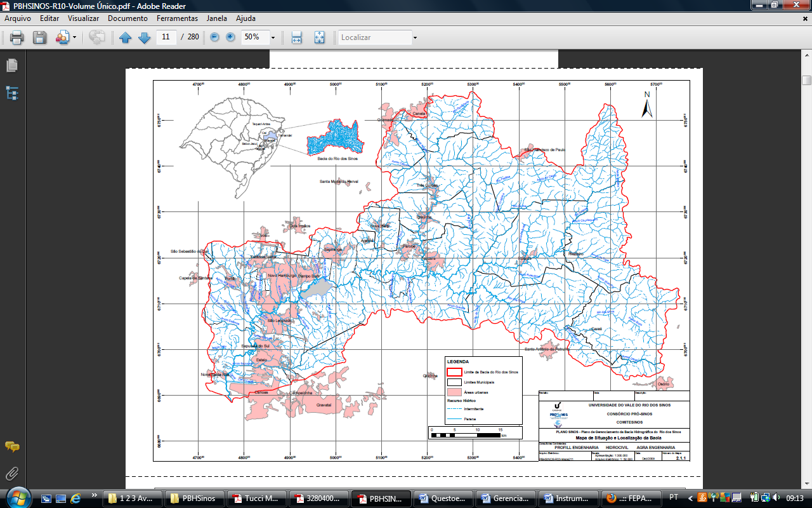Go to previous page with the up arrow
This screenshot has height=508, width=812.
[125, 37]
